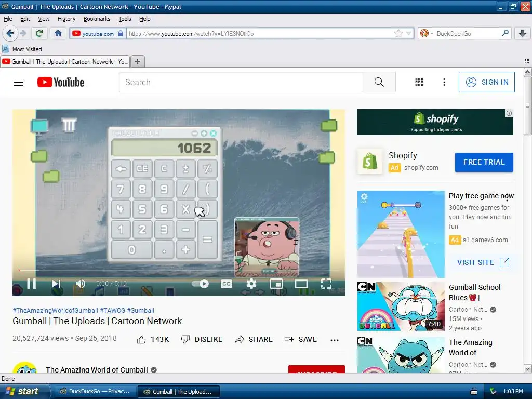This screenshot has height=399, width=532.
Task: Click the browser forward arrow
Action: click(x=23, y=33)
